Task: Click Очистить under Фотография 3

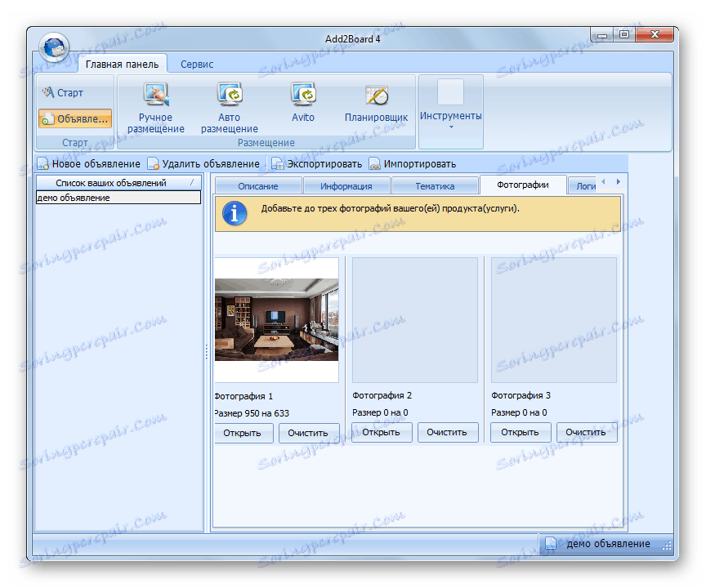Action: click(586, 432)
